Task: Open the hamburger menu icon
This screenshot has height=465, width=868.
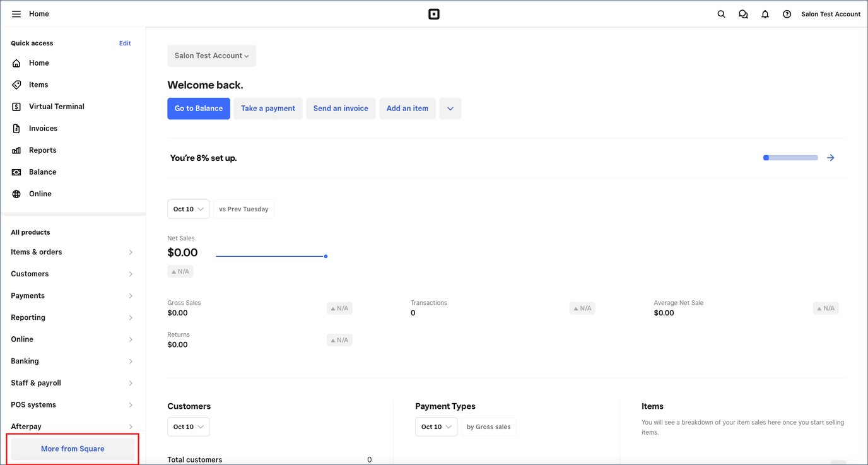Action: coord(16,14)
